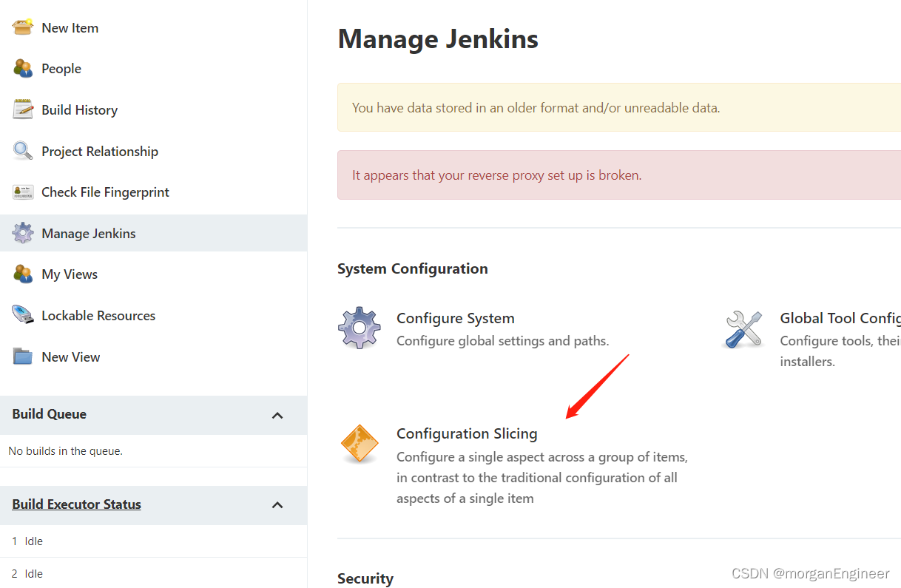Image resolution: width=901 pixels, height=588 pixels.
Task: Open Build Executor Status link
Action: pos(77,504)
